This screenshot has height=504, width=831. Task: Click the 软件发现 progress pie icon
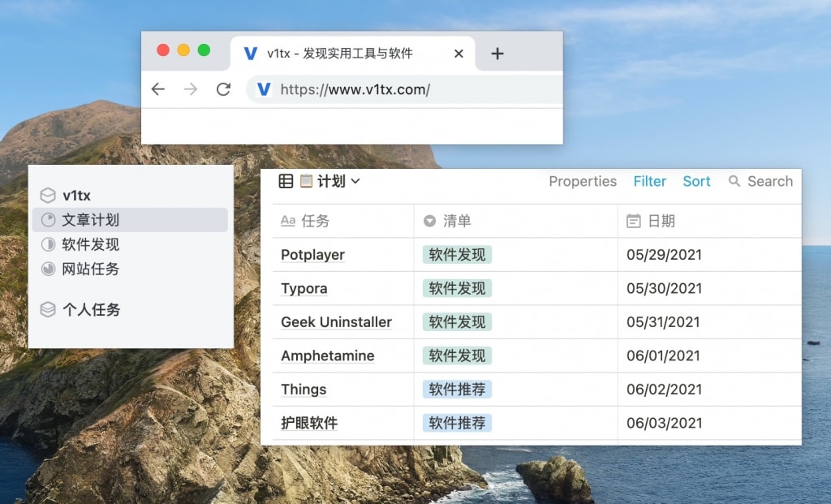coord(48,244)
